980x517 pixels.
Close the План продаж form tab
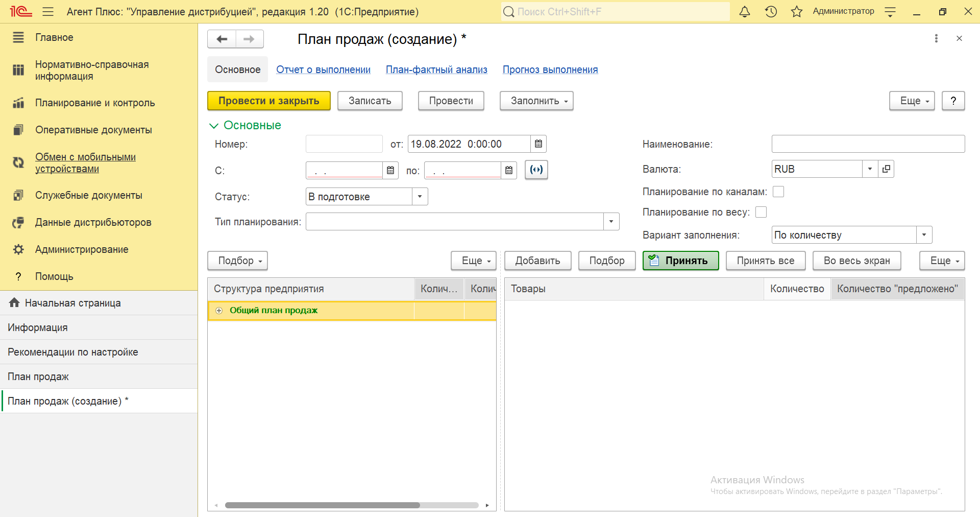click(x=959, y=38)
